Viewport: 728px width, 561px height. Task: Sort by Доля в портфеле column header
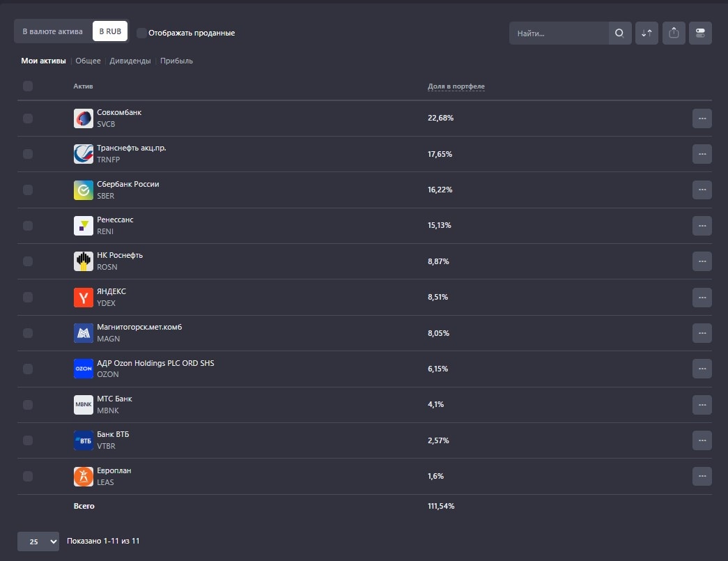(x=456, y=86)
